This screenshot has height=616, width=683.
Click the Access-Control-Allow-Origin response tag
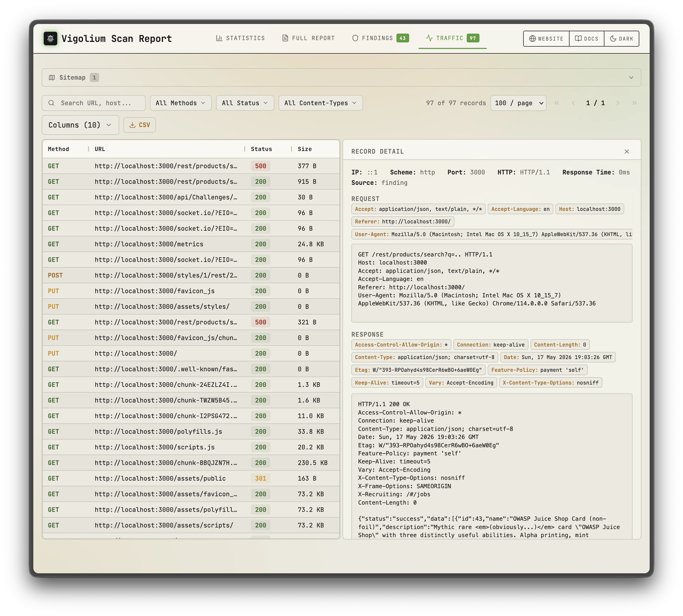[x=401, y=344]
